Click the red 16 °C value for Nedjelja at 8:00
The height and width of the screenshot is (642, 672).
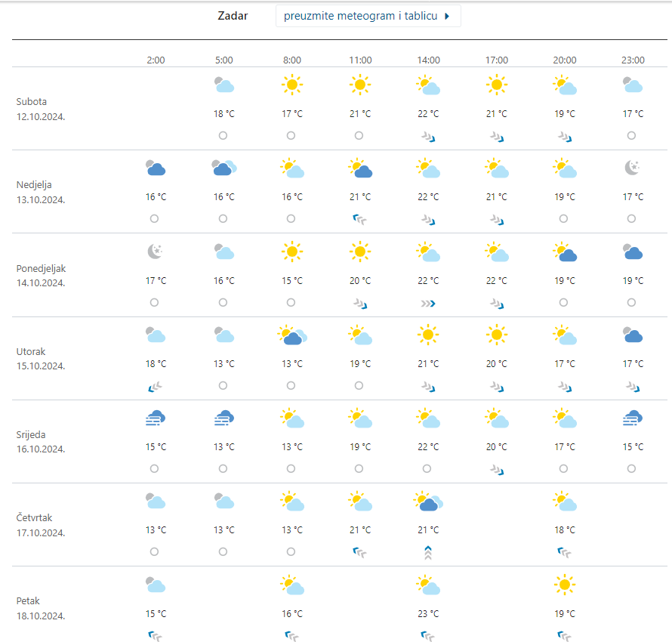292,197
